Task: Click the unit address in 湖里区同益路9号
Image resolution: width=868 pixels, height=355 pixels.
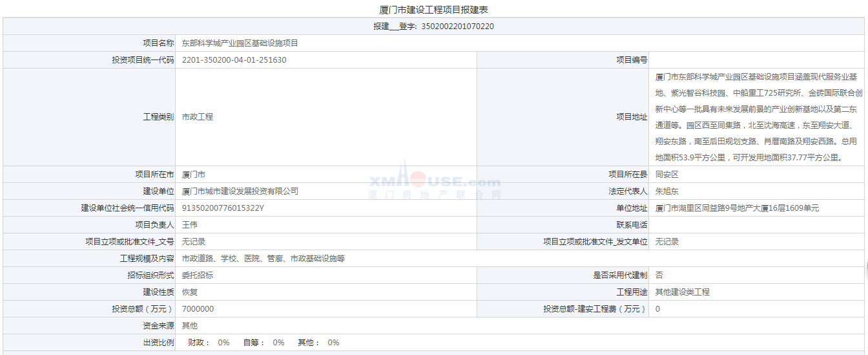Action: [x=737, y=208]
